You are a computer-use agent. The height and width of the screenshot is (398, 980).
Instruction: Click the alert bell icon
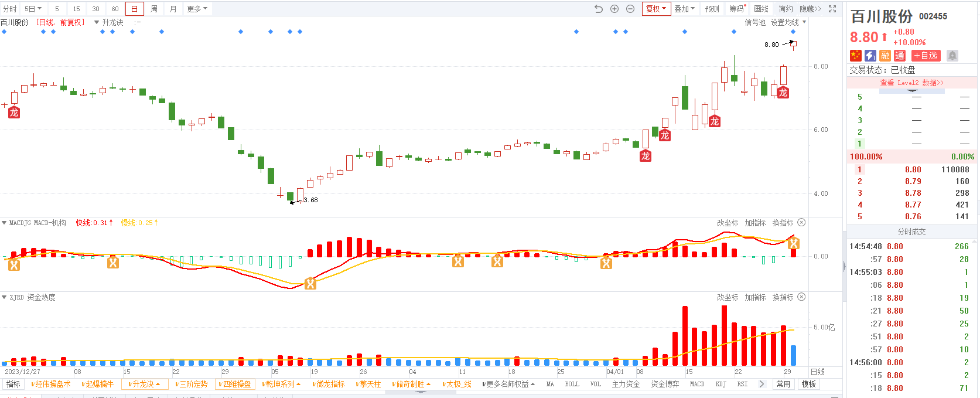(952, 56)
